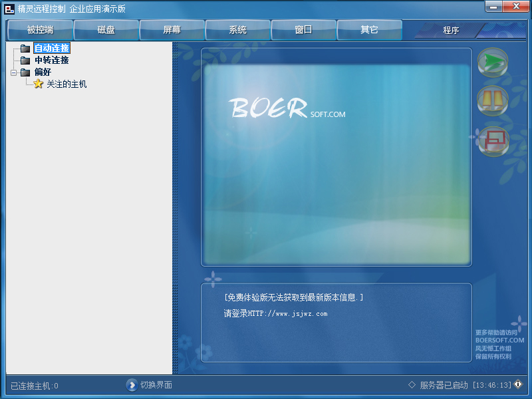Open the 屏幕 tab
Screen dimensions: 532x399
(x=172, y=29)
